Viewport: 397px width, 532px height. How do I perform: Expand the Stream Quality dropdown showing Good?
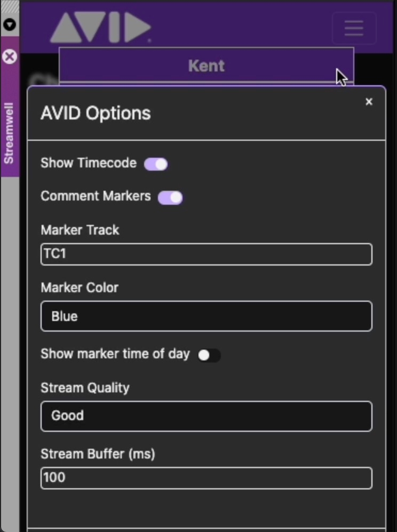click(206, 416)
